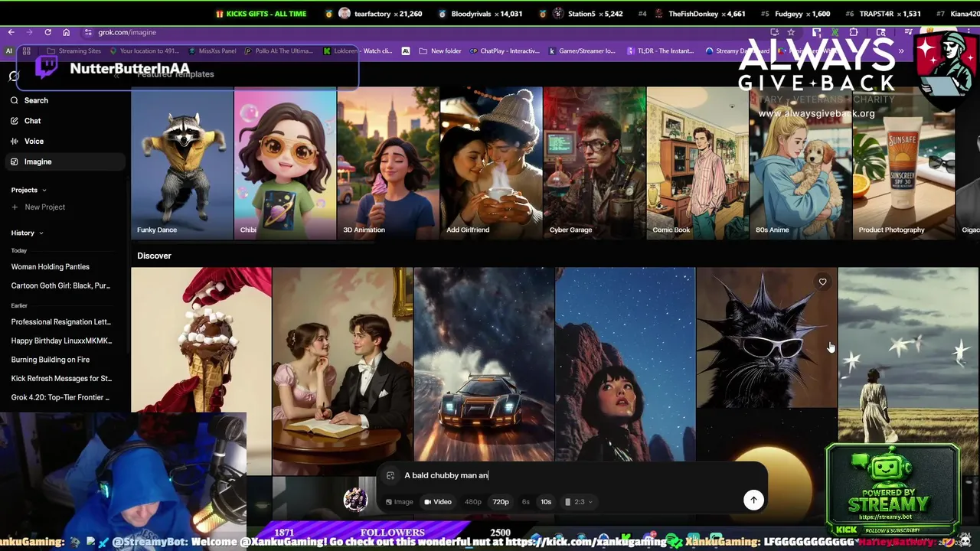Select the Chibi template

coord(285,163)
